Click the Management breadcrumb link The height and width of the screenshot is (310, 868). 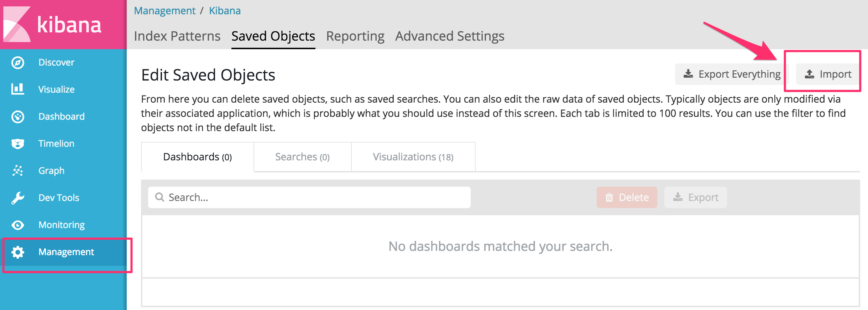(x=164, y=11)
